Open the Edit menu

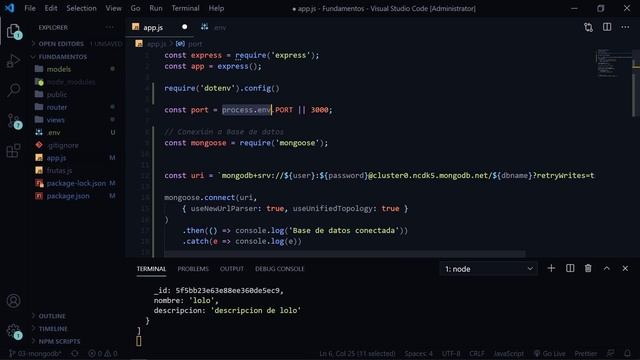(51, 8)
